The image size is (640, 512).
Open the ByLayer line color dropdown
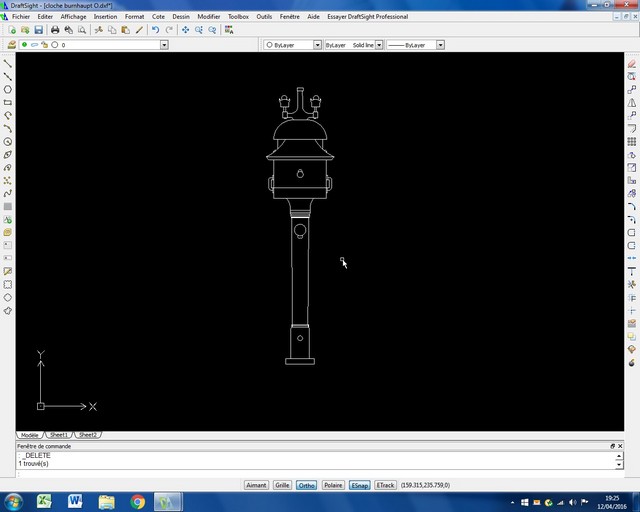coord(317,45)
